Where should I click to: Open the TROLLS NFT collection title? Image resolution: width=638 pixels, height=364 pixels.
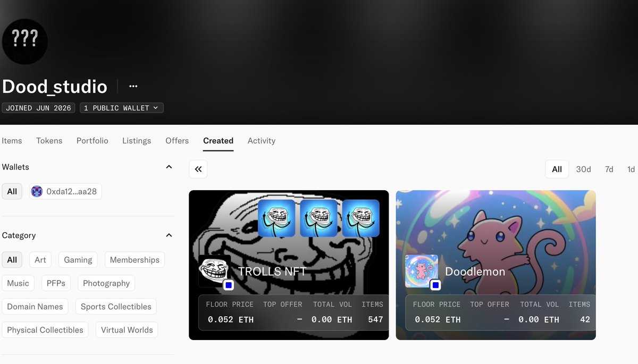pyautogui.click(x=272, y=272)
